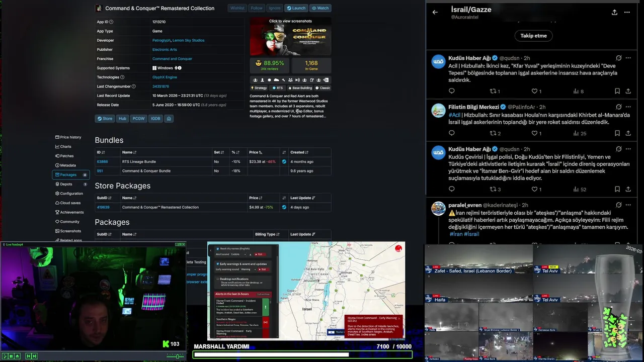Like the Filistin Bilgi Merkezi tweet

coord(536,133)
